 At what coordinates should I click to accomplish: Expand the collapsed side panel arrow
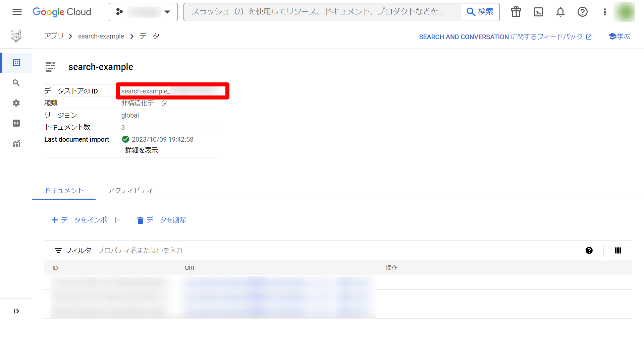[x=16, y=311]
